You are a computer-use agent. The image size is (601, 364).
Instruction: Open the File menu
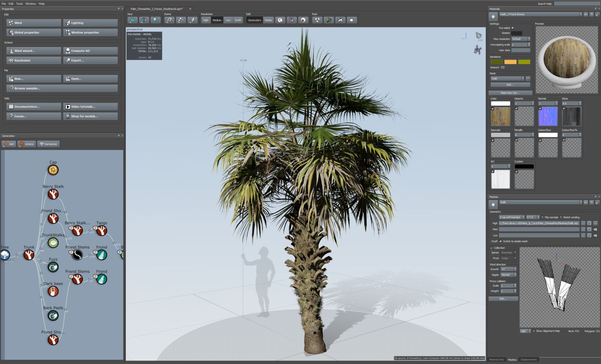click(x=4, y=4)
